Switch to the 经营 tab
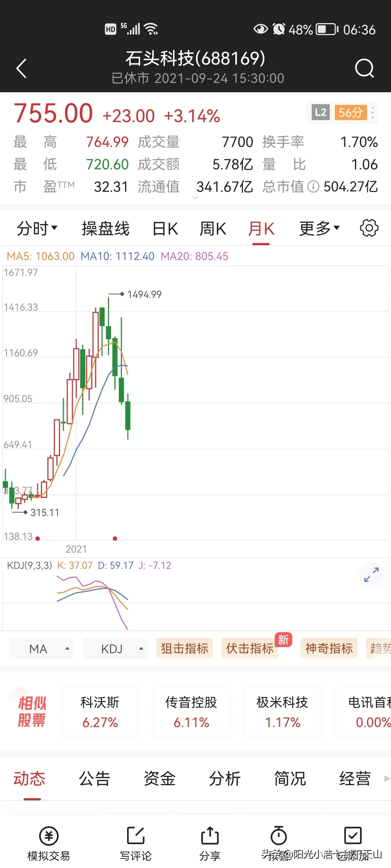 tap(355, 779)
